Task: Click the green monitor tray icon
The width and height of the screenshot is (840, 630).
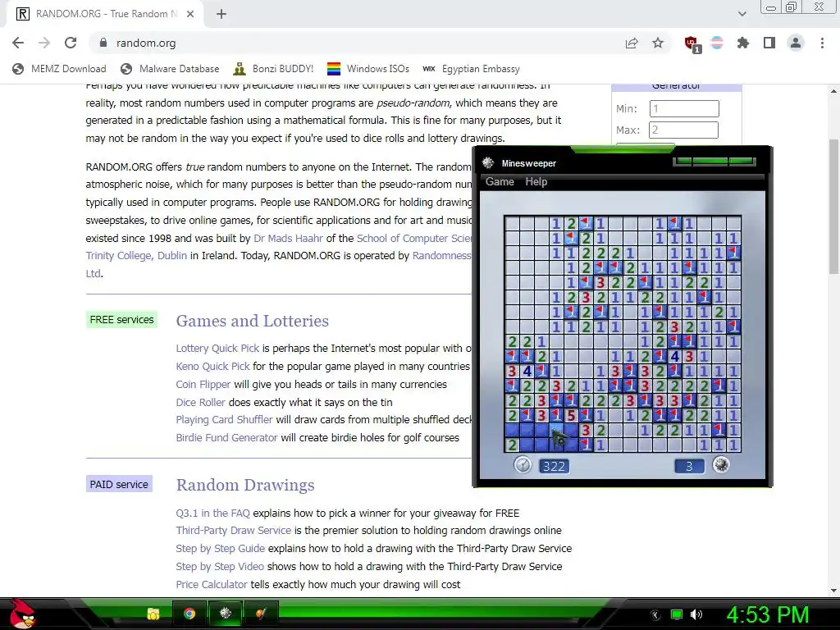Action: click(x=677, y=614)
